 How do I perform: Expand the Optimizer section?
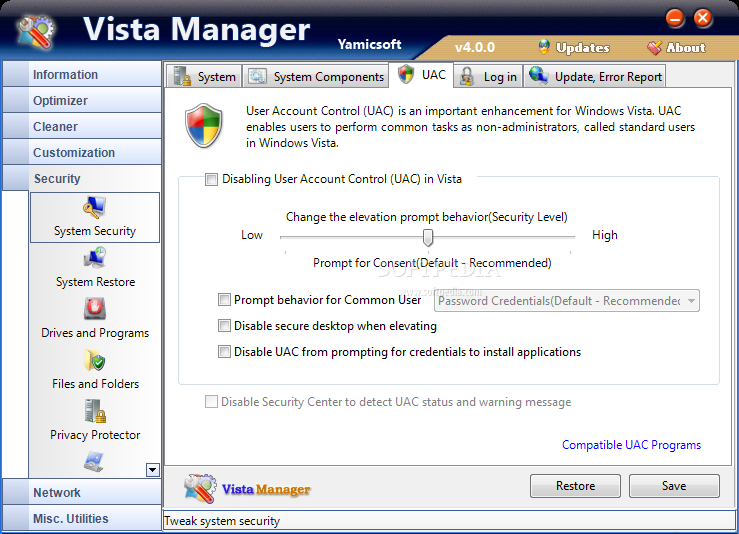click(x=82, y=100)
